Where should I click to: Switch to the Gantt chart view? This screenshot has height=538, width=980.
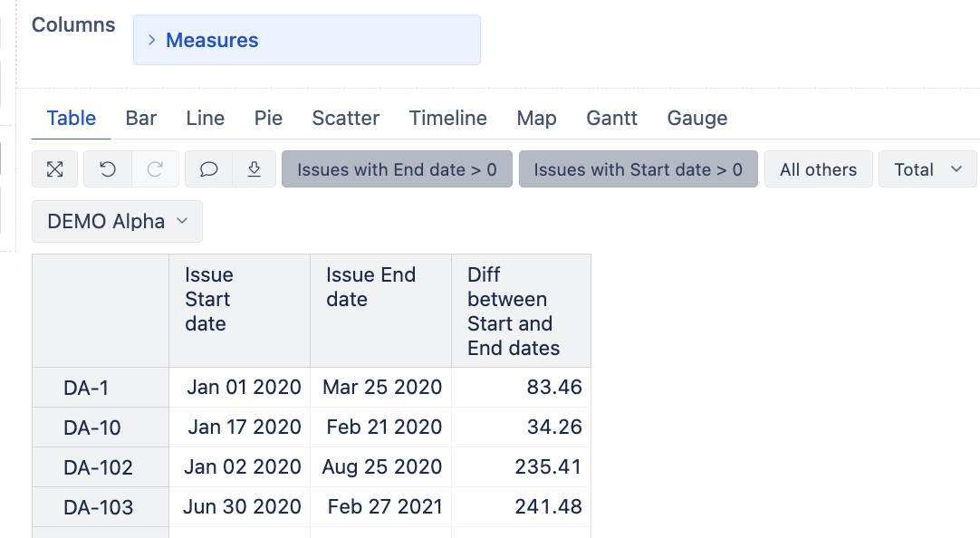pyautogui.click(x=611, y=118)
